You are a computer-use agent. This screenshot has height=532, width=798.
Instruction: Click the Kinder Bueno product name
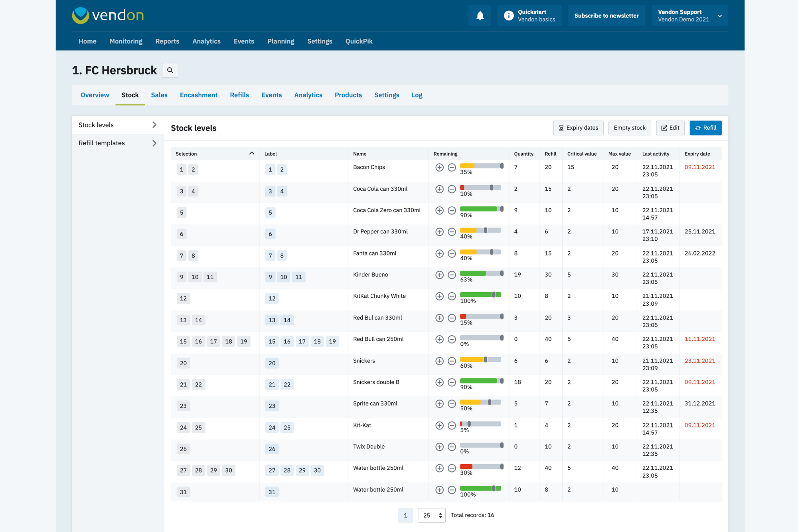370,275
